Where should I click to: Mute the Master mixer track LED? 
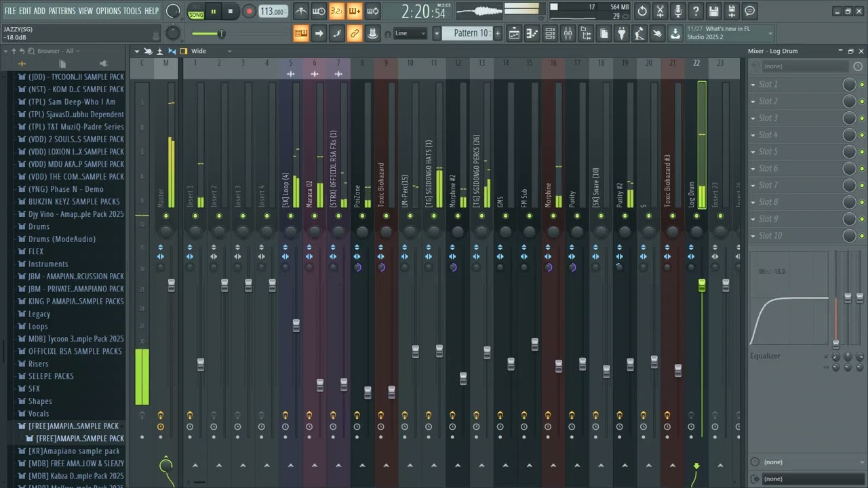tap(165, 216)
